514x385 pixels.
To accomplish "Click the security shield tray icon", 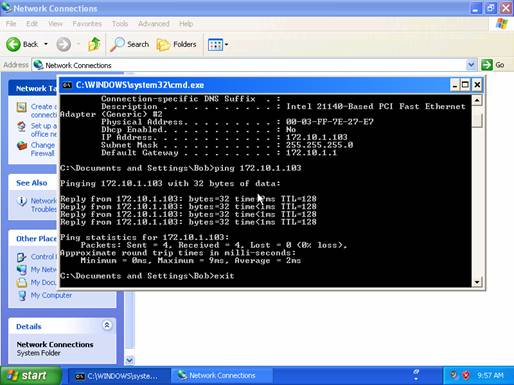I will click(x=466, y=375).
